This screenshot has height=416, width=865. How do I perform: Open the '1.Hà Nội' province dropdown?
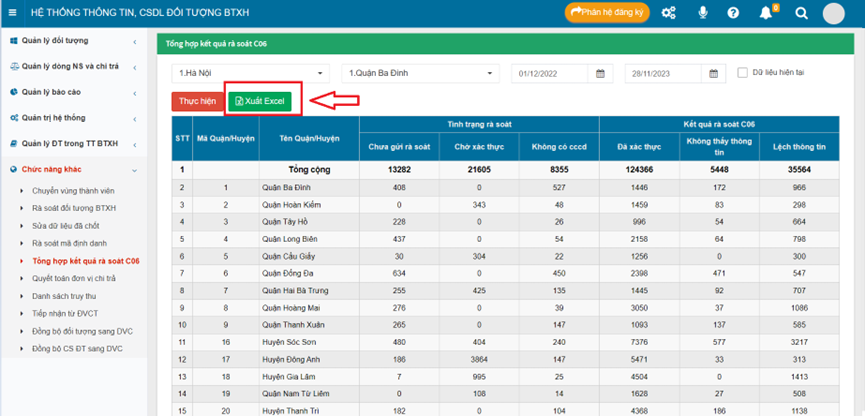coord(250,73)
